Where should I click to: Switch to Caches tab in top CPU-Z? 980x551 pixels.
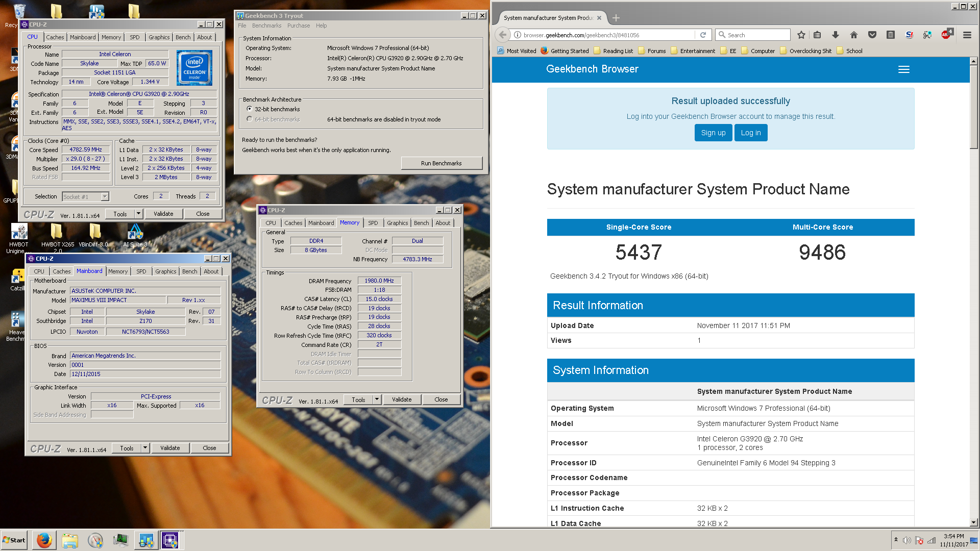point(55,37)
